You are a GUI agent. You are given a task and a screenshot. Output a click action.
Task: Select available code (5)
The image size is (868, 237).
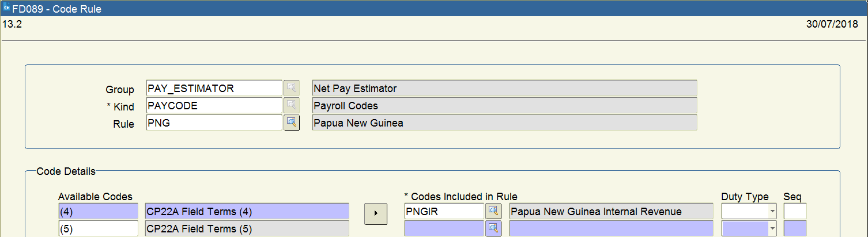point(98,228)
